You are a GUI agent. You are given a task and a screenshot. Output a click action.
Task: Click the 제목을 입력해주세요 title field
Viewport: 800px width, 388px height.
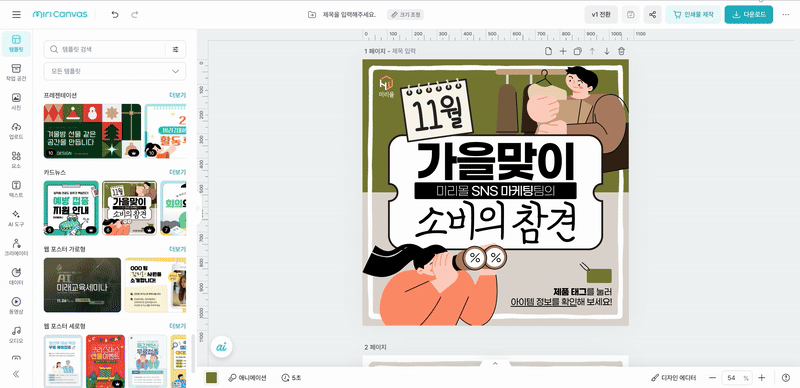click(349, 14)
